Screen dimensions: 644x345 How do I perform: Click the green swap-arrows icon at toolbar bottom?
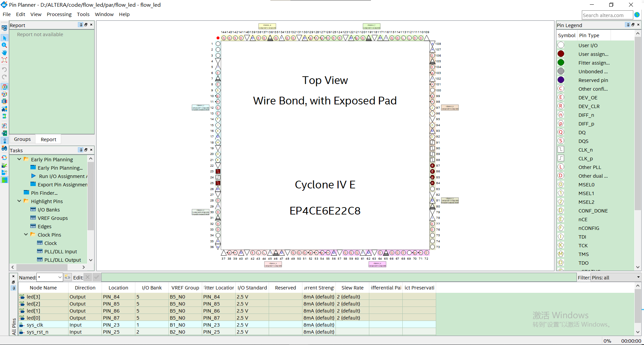click(4, 180)
